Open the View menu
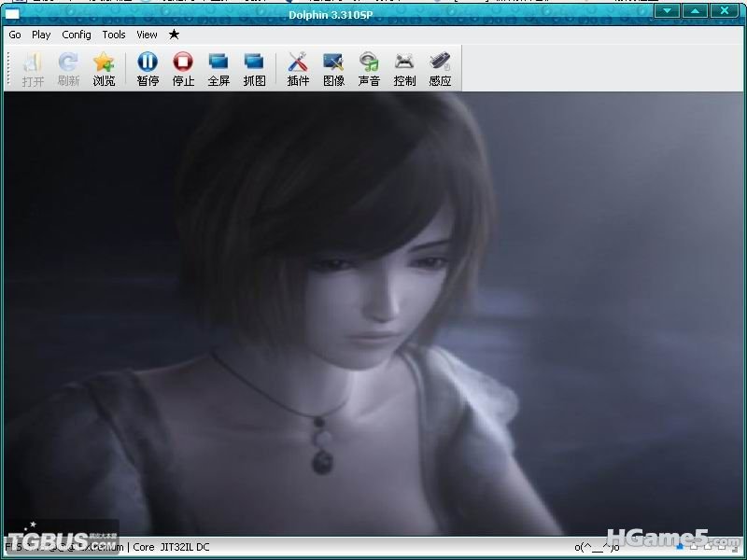This screenshot has width=747, height=560. tap(147, 35)
